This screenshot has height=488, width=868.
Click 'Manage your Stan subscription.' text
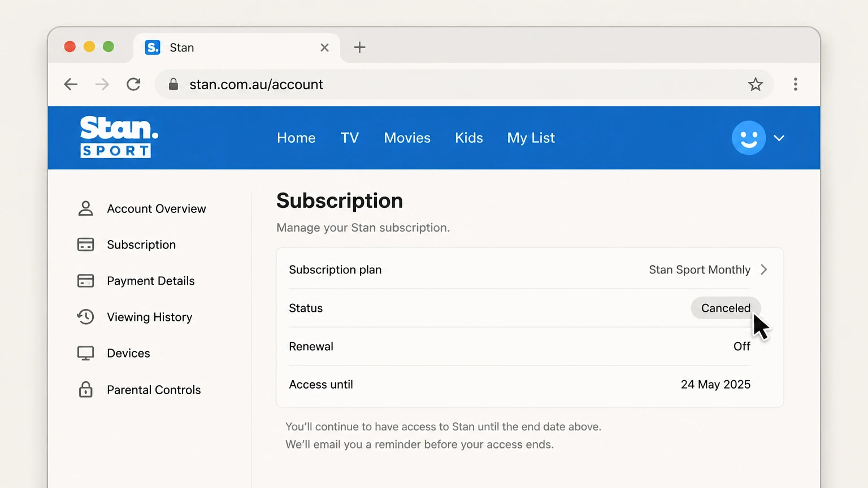point(363,228)
